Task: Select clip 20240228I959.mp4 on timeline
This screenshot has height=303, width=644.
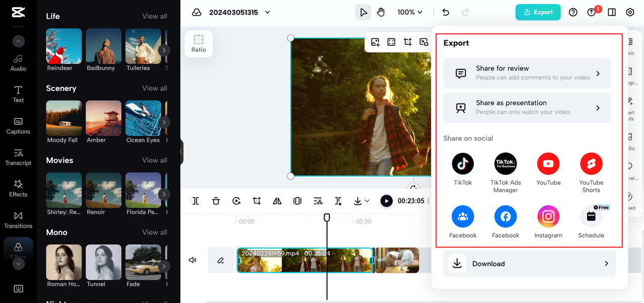Action: click(305, 260)
